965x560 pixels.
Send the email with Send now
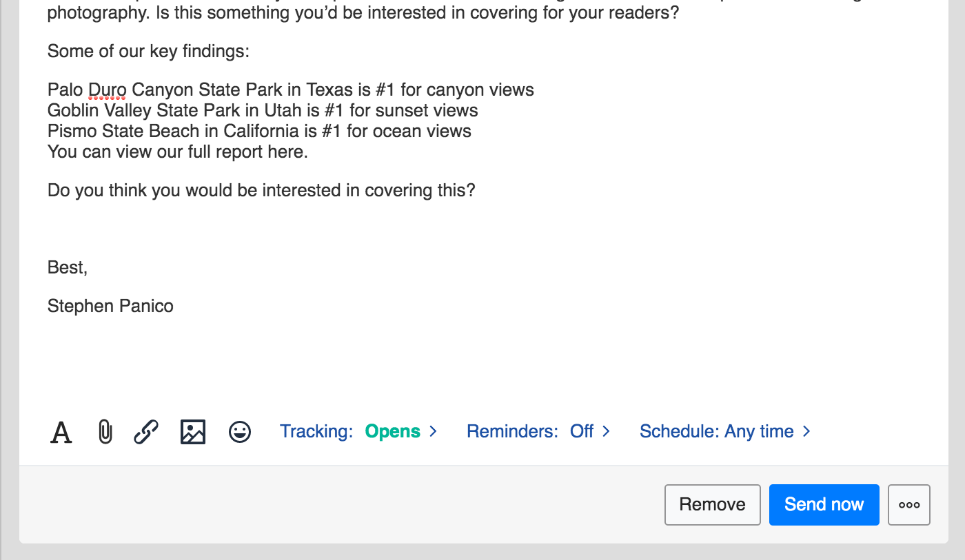point(824,505)
